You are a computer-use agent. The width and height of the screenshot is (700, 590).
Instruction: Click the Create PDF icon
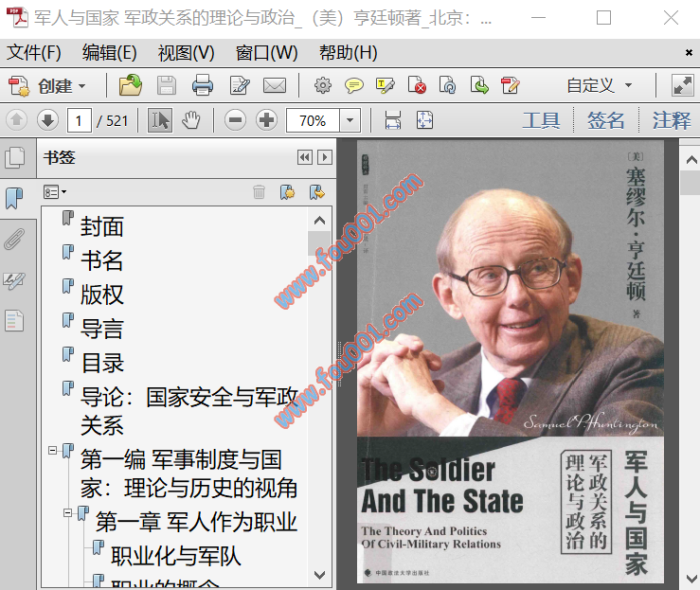tap(19, 85)
